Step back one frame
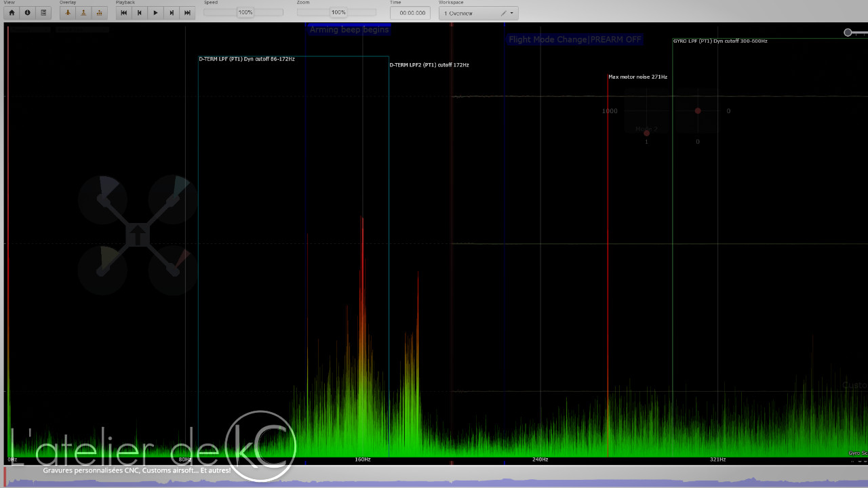This screenshot has width=868, height=488. [x=140, y=13]
